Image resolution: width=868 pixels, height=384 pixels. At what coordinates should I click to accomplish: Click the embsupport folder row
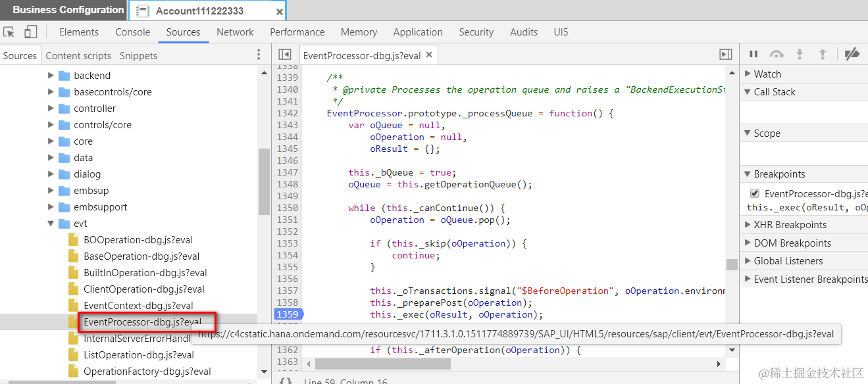click(x=129, y=206)
